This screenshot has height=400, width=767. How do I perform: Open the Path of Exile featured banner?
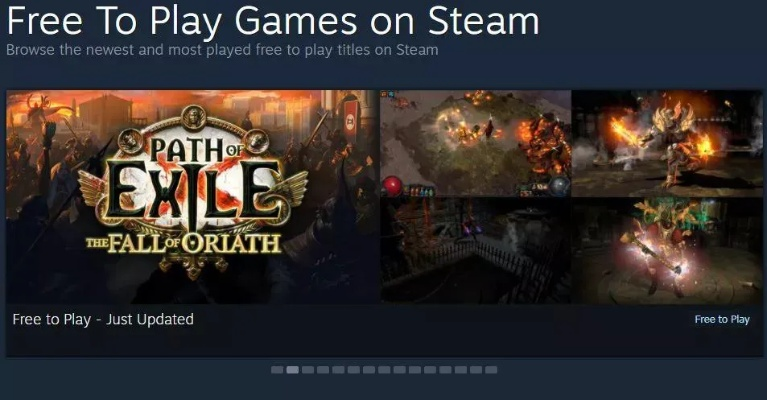click(x=193, y=197)
